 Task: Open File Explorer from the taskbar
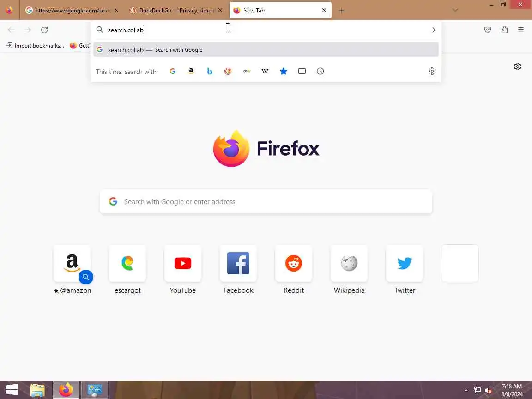point(37,390)
